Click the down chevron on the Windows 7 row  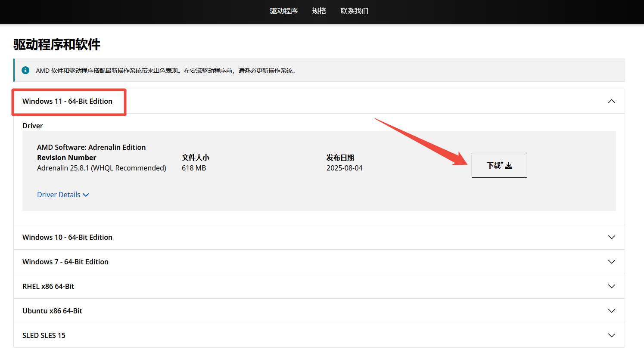[612, 262]
